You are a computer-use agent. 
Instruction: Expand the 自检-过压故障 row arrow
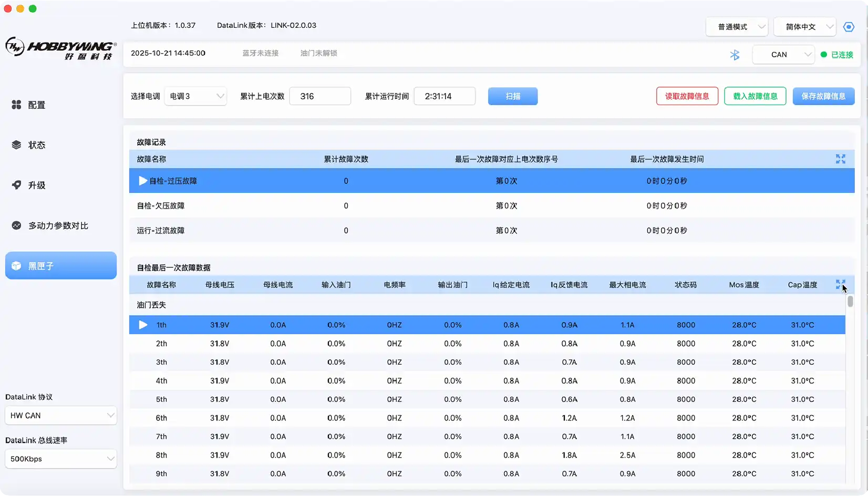142,181
